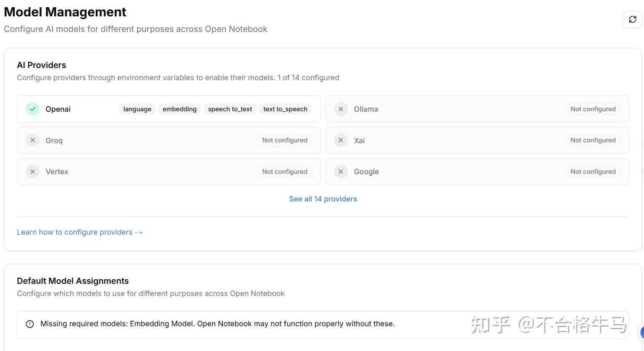Click the X status icon beside Groq
The image size is (644, 351).
32,140
